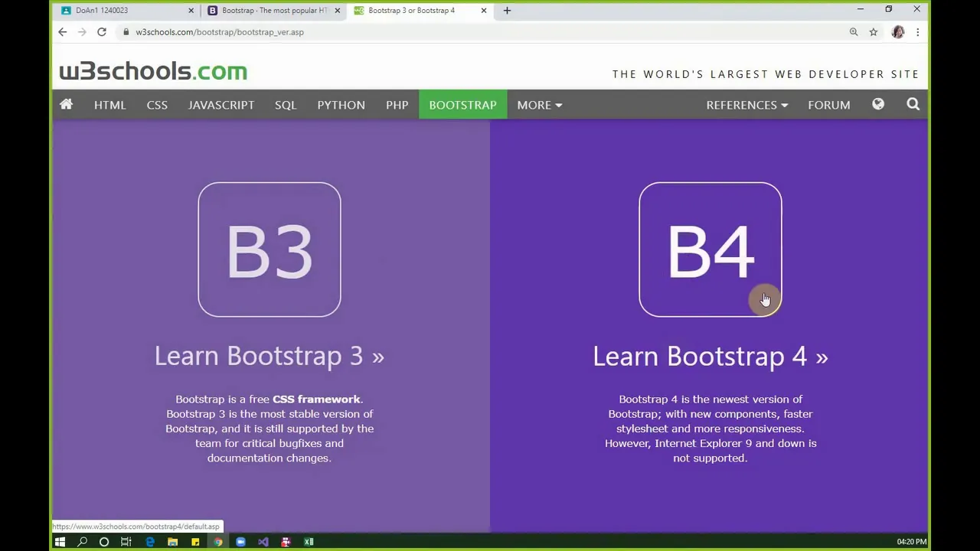The image size is (980, 551).
Task: Close the Bootstrap 3 or Bootstrap 4 tab
Action: (x=483, y=11)
